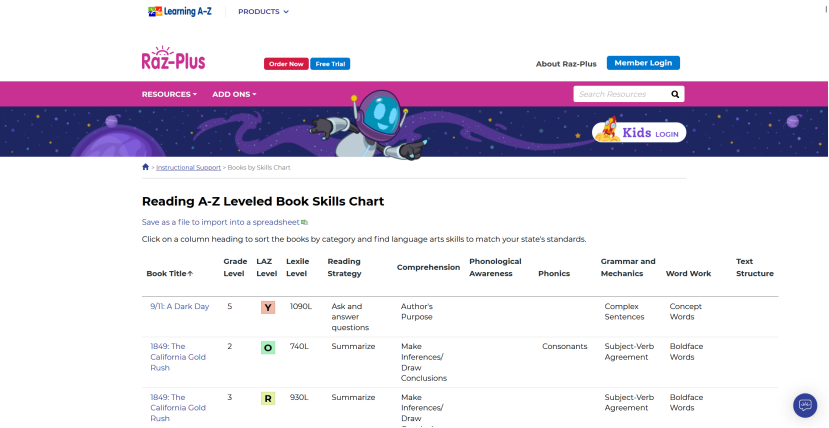The image size is (829, 428).
Task: Open the Products dropdown menu
Action: click(263, 12)
